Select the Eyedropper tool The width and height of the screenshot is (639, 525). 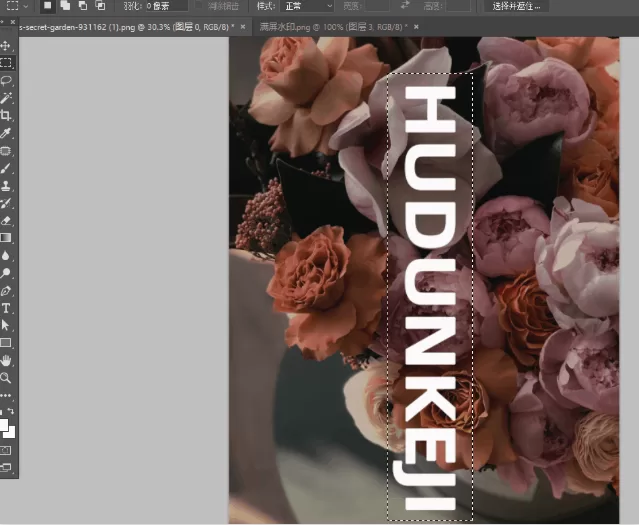pyautogui.click(x=6, y=133)
